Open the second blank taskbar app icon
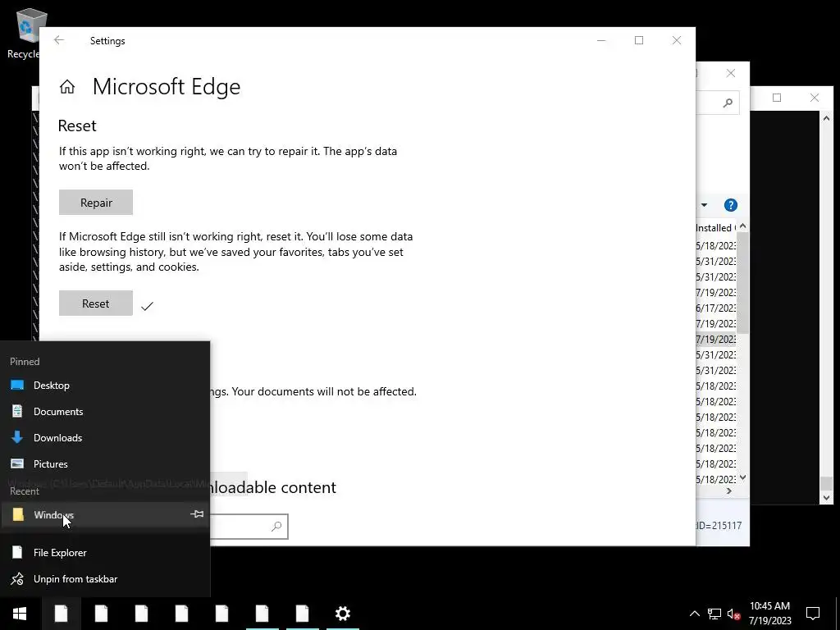 point(101,614)
